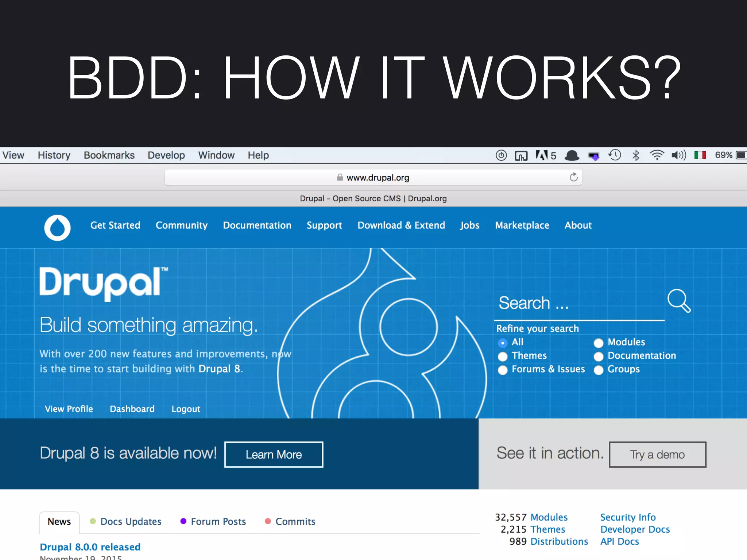Click the Logout link
Screen dimensions: 747x560
coord(186,409)
